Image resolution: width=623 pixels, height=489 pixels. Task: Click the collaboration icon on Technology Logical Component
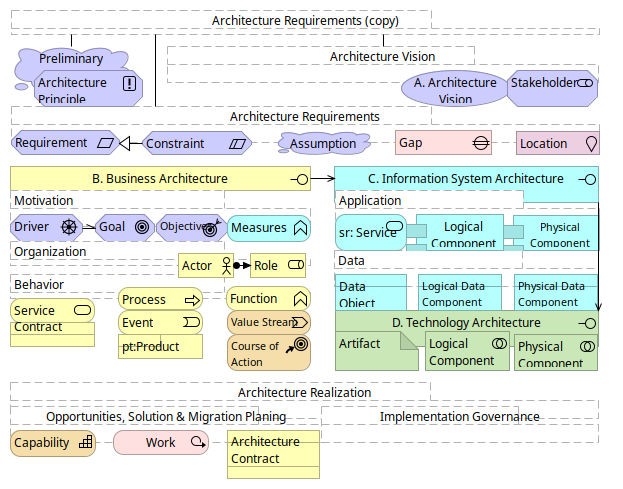[x=499, y=343]
